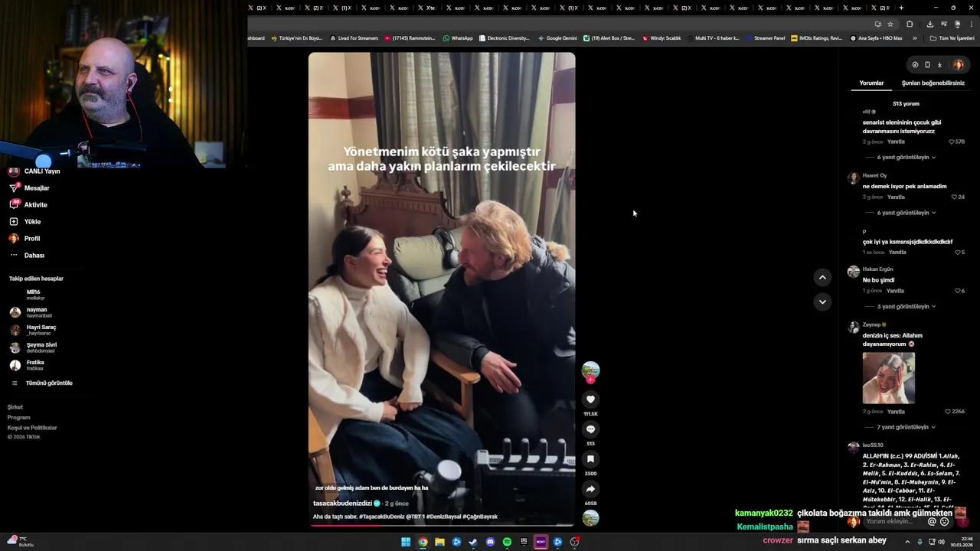Viewport: 980px width, 551px height.
Task: Open the spinning music disc icon
Action: pos(590,518)
